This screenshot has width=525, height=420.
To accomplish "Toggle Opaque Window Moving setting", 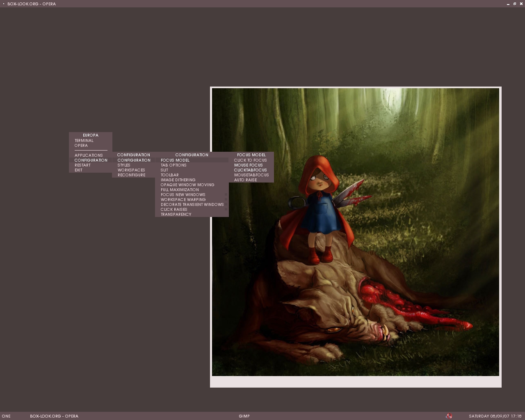I will 192,185.
